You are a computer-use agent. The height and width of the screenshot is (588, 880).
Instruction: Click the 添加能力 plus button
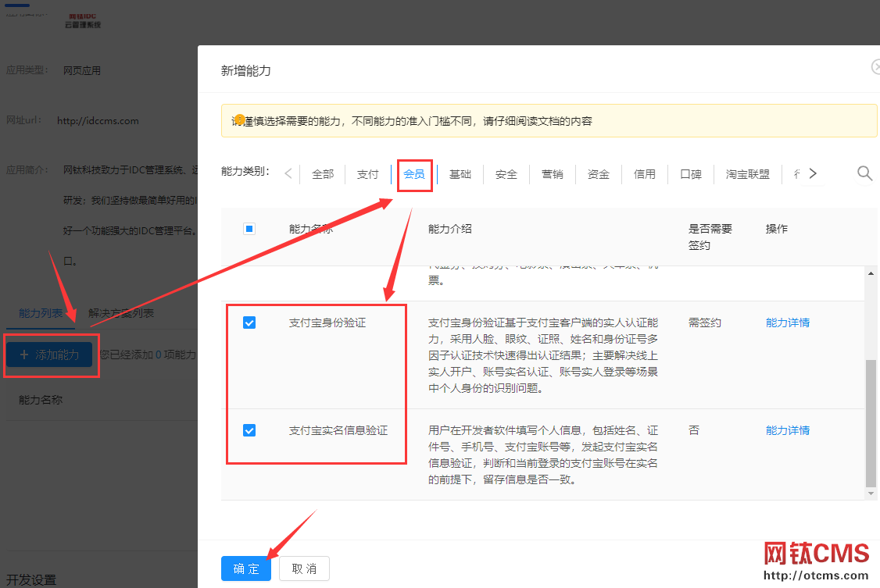point(49,355)
